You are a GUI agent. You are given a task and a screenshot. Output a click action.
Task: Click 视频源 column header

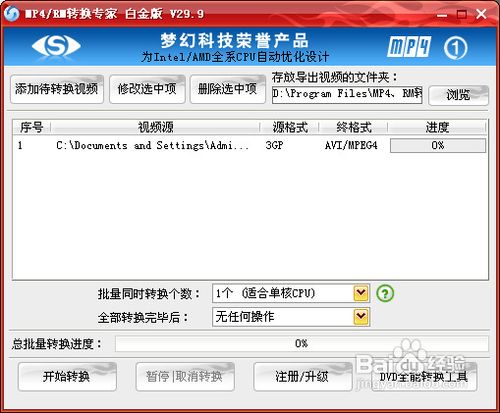pyautogui.click(x=155, y=127)
